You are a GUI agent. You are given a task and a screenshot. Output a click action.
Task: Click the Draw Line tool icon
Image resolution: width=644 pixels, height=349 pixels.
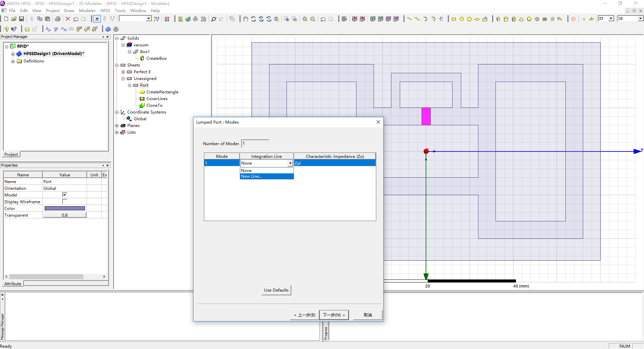point(410,19)
